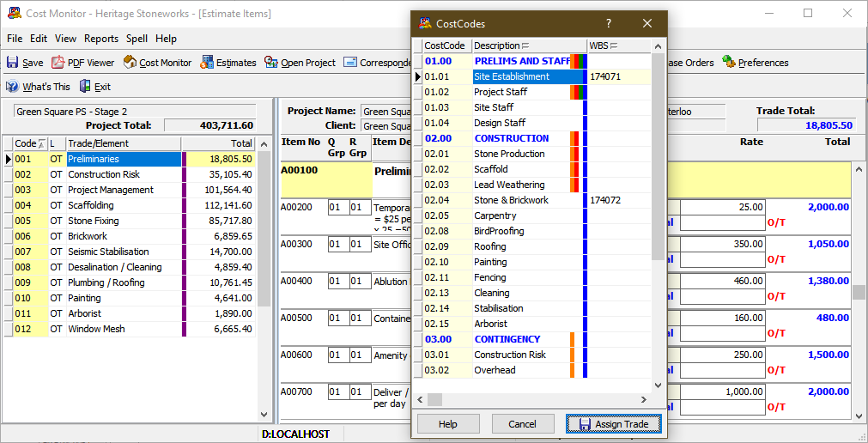Click the Cost Monitor toolbar icon

131,63
